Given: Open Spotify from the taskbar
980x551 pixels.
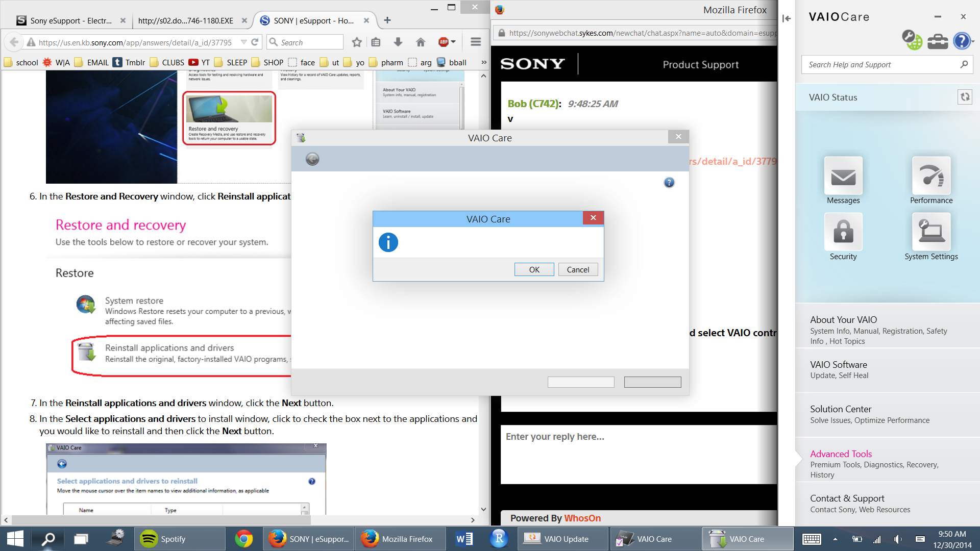Looking at the screenshot, I should [180, 539].
